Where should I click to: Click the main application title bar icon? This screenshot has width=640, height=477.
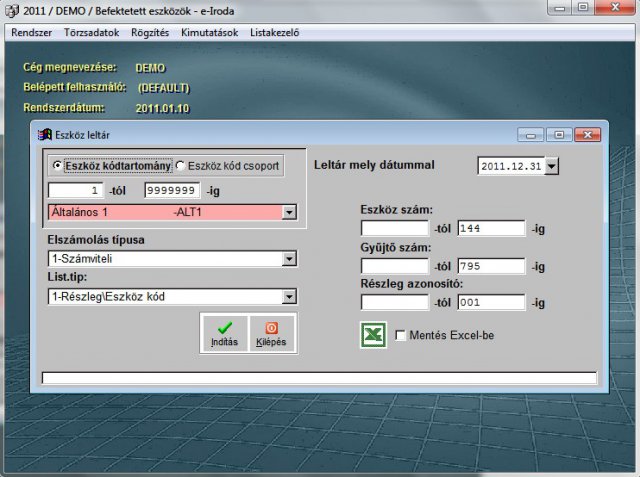pos(11,9)
